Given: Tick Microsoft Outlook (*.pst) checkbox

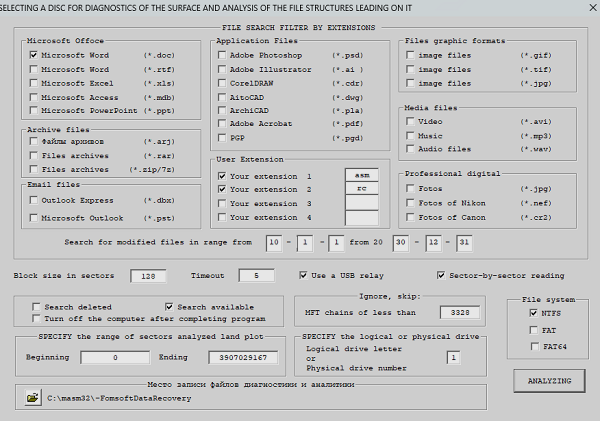Looking at the screenshot, I should pos(34,218).
